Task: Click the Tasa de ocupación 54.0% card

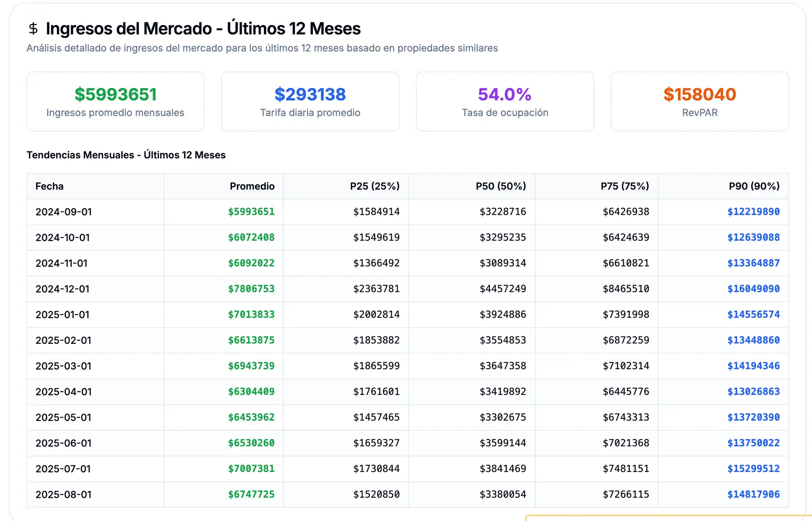Action: [x=505, y=101]
